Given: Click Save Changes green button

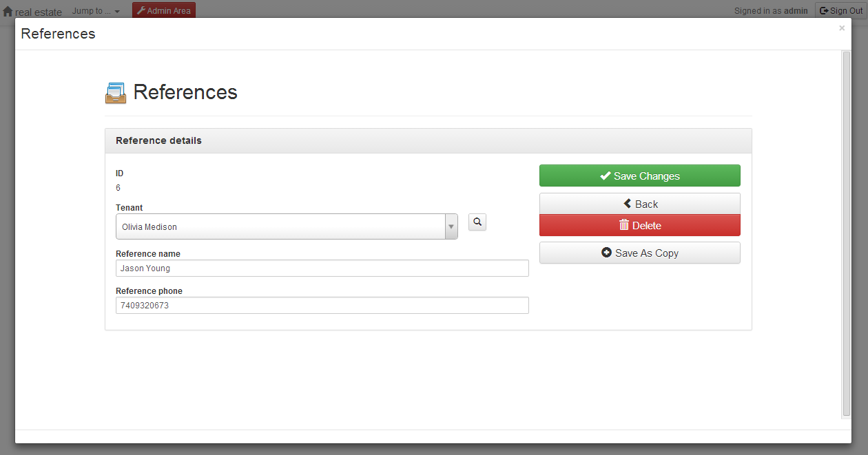Looking at the screenshot, I should (x=639, y=176).
